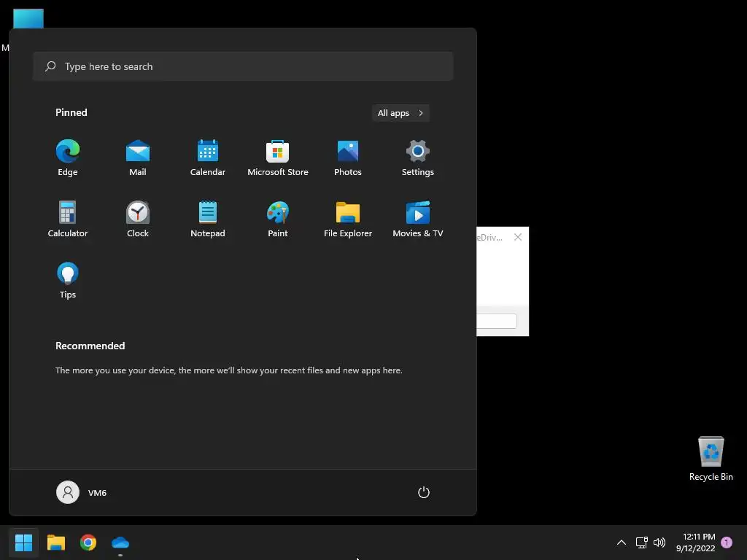Open the Tips app
Image resolution: width=747 pixels, height=560 pixels.
[x=68, y=281]
